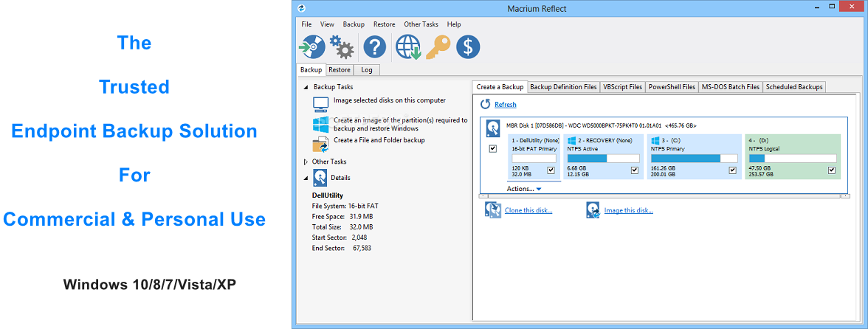Open the MS-DOS Batch Files tab
The height and width of the screenshot is (329, 868).
coord(731,87)
